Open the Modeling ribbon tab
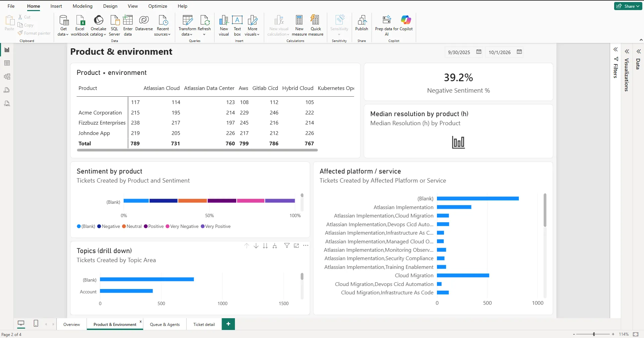 pos(83,6)
